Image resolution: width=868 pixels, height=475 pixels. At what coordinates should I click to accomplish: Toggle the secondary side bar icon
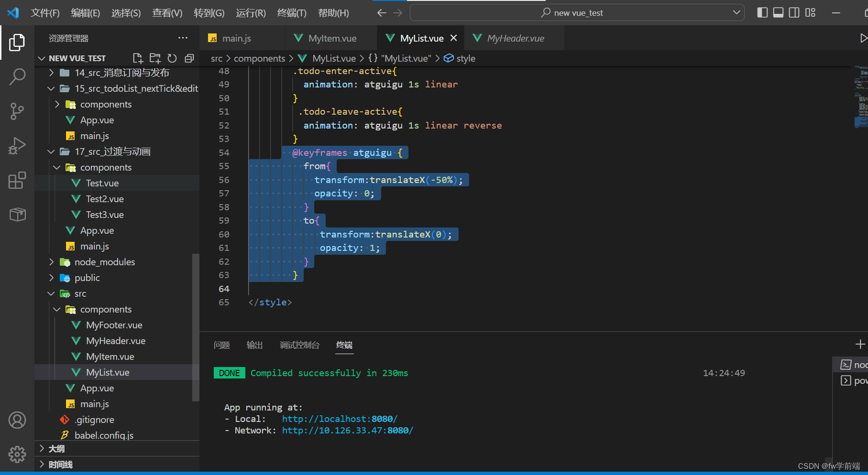794,12
